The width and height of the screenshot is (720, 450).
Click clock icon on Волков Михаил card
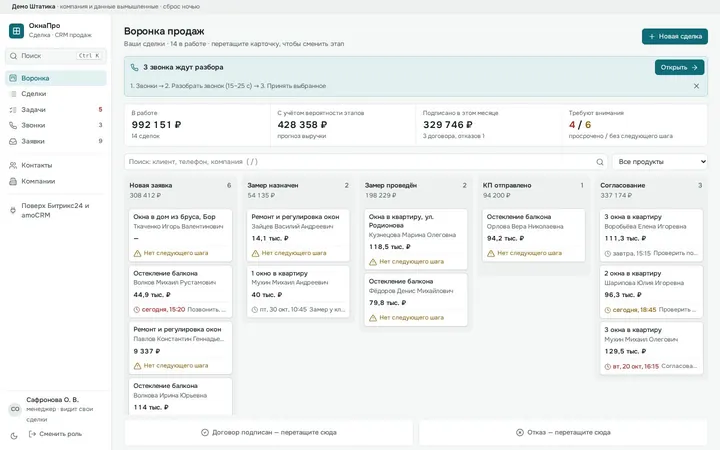click(136, 310)
